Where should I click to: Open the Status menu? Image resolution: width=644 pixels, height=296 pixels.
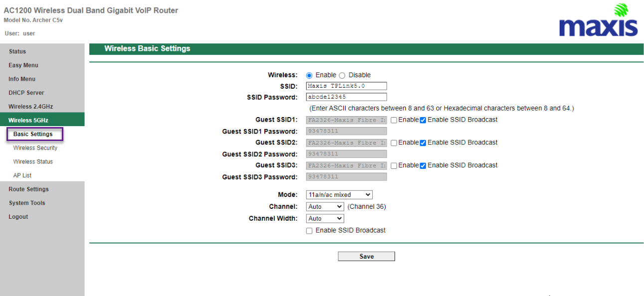click(x=17, y=51)
